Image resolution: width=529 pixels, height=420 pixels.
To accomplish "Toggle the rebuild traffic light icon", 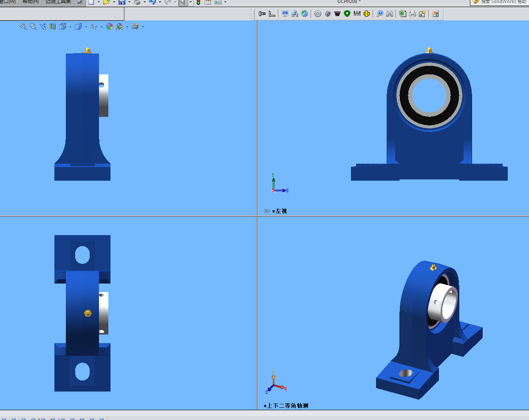I will coord(198,2).
